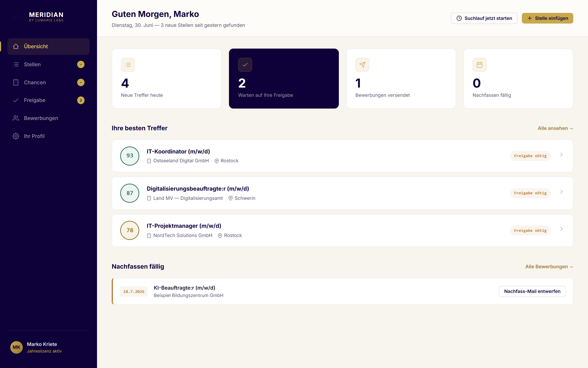
Task: Click Freigabe nötig tag for Digitalisierungsbeauftragte:r
Action: [530, 193]
